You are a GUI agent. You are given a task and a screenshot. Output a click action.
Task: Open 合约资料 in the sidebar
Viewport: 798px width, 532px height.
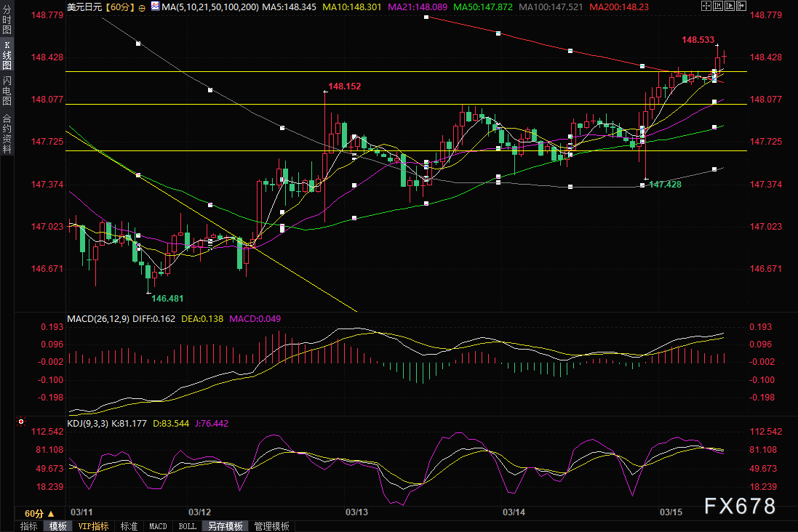point(7,134)
